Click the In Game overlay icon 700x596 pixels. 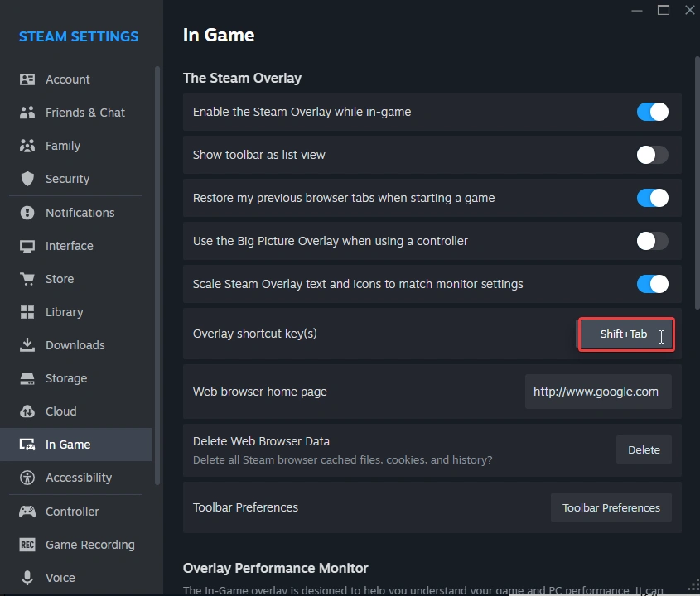coord(27,445)
